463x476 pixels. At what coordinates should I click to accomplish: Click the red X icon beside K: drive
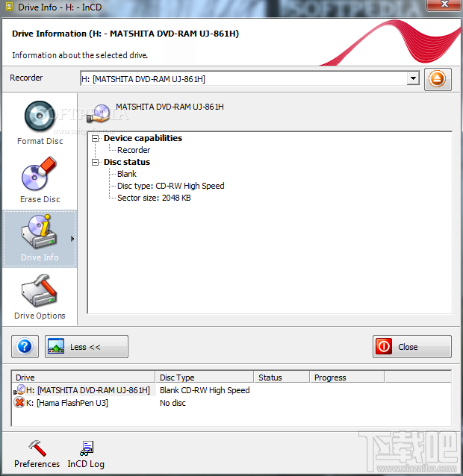19,403
